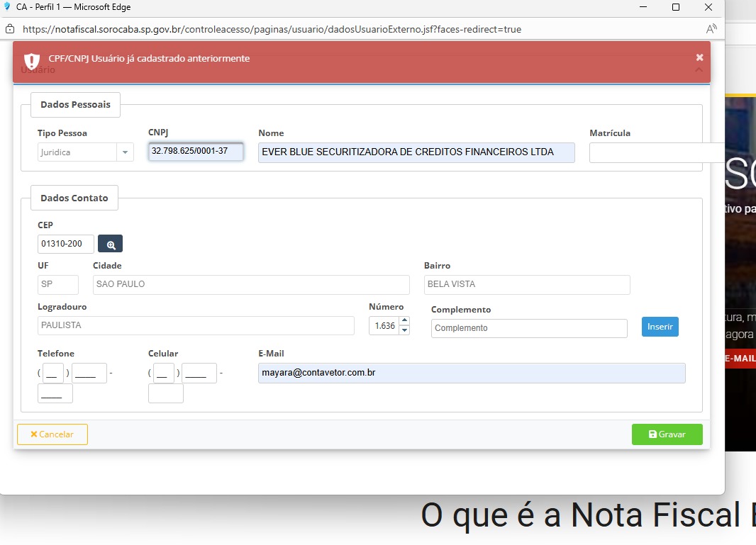Click the Logradouro field
The height and width of the screenshot is (545, 756).
(196, 326)
